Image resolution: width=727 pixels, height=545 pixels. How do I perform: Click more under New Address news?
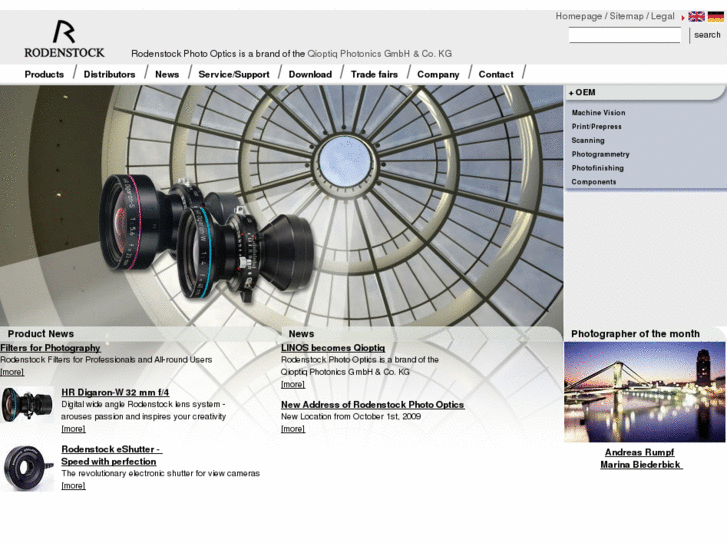pyautogui.click(x=293, y=429)
